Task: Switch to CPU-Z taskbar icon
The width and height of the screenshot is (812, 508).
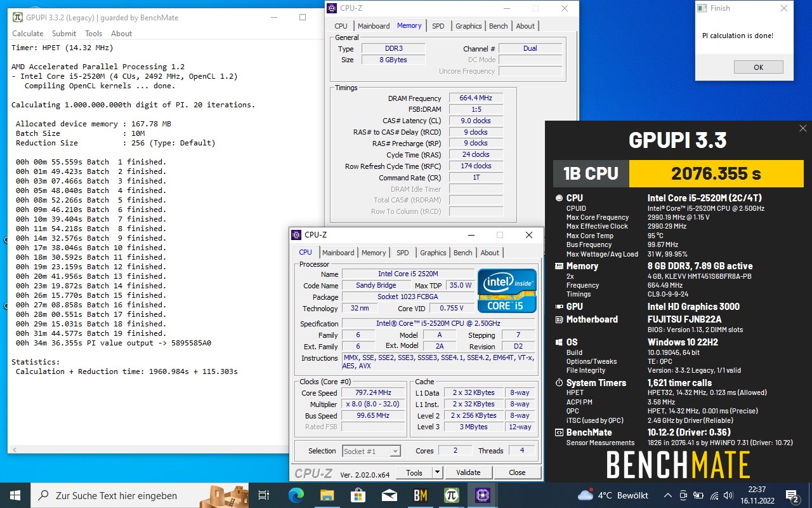Action: (x=482, y=495)
